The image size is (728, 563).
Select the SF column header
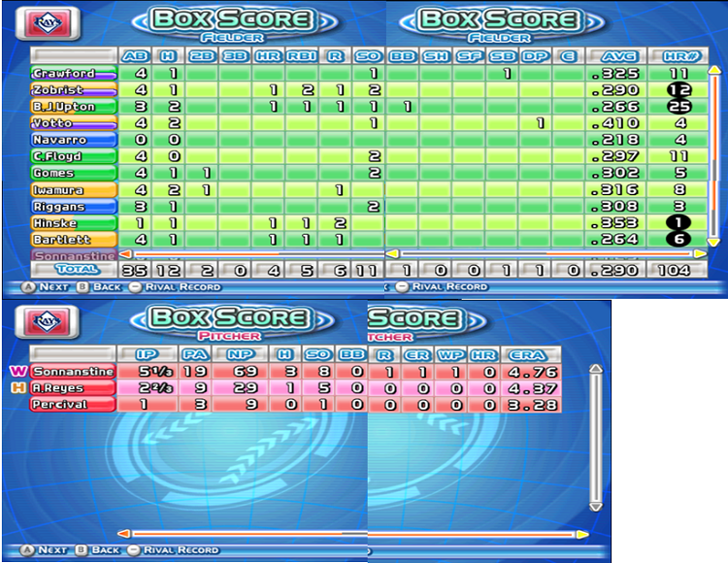[x=470, y=56]
